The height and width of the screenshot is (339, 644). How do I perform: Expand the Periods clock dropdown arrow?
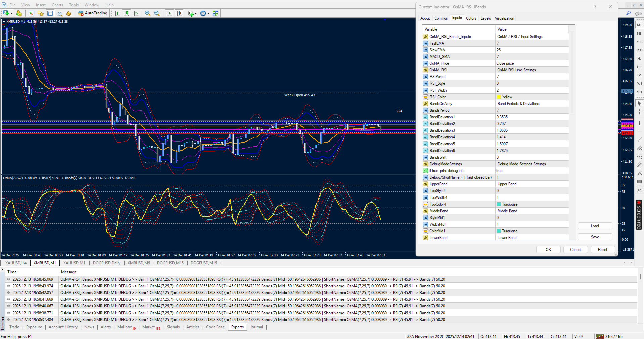[208, 14]
